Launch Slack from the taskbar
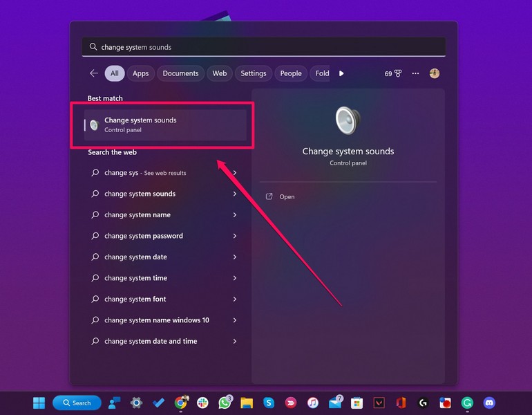The width and height of the screenshot is (532, 415). (202, 403)
